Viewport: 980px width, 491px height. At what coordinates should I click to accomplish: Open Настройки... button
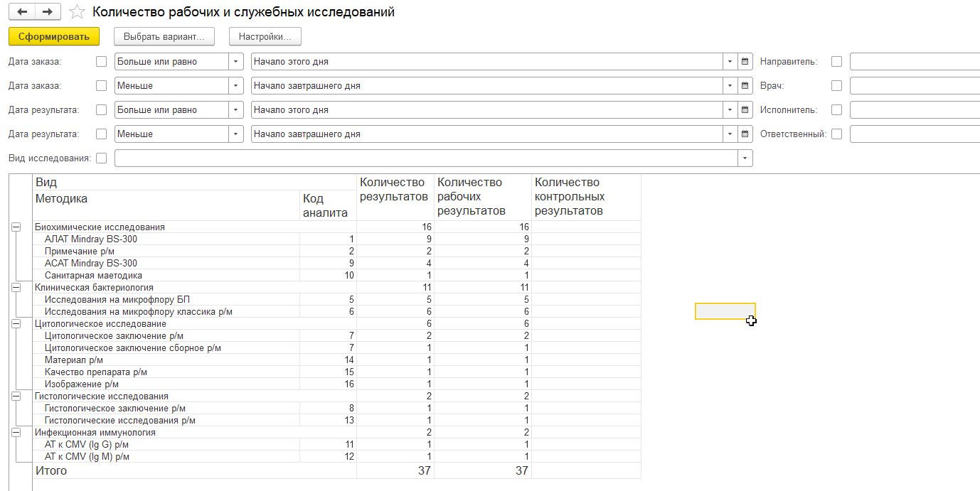click(x=265, y=36)
